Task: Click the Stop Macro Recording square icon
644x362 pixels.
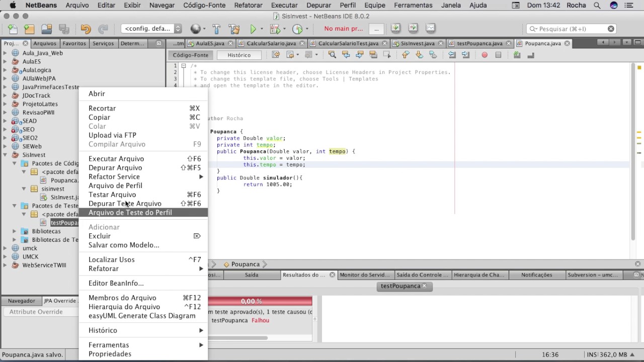Action: pos(498,55)
